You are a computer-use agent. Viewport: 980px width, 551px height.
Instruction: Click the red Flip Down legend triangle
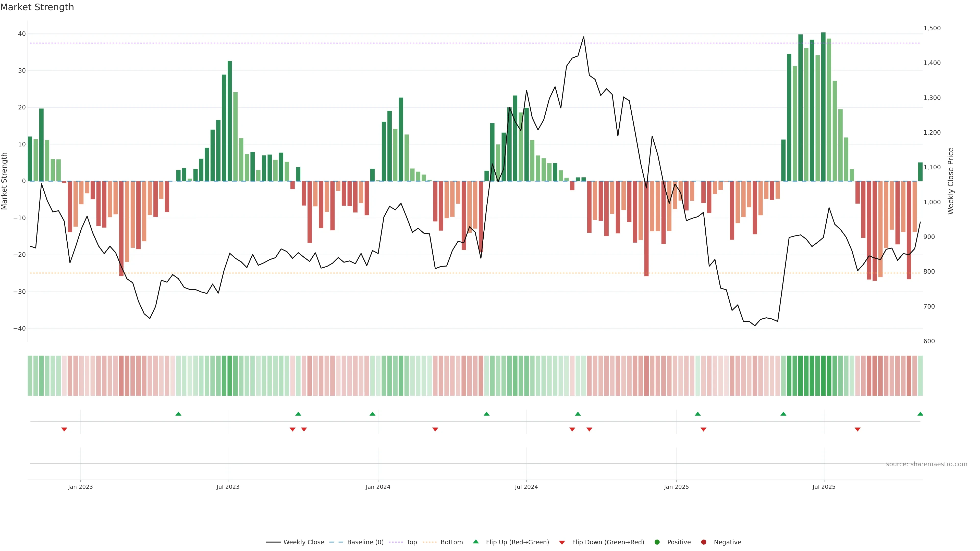(562, 543)
